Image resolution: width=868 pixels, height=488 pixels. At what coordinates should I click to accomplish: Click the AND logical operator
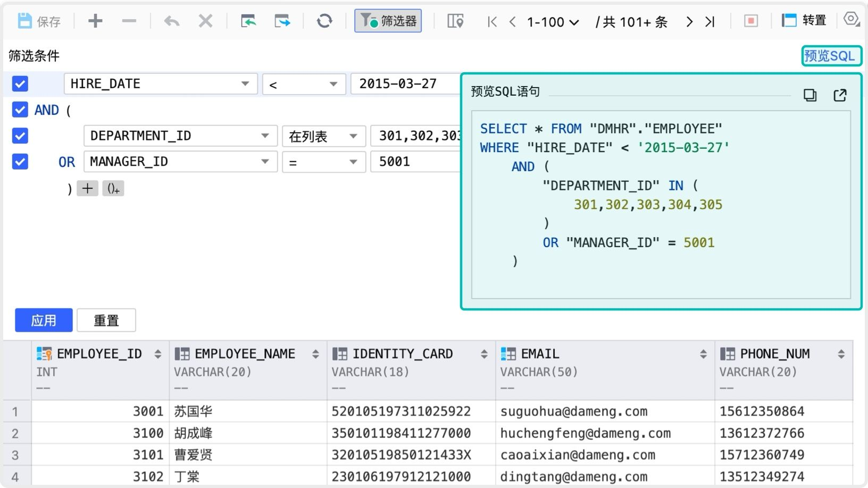(47, 110)
